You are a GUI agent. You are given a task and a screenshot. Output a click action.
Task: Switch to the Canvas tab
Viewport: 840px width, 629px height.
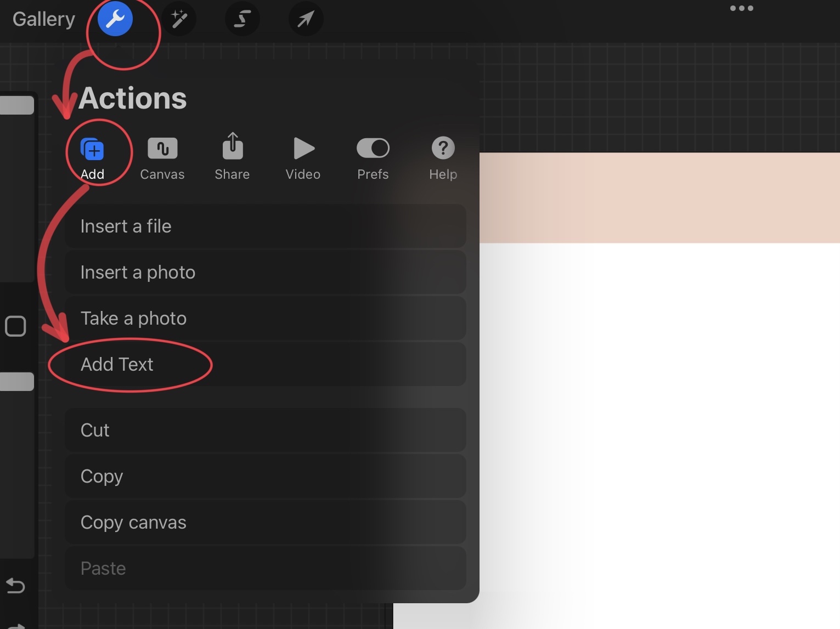[x=162, y=157]
